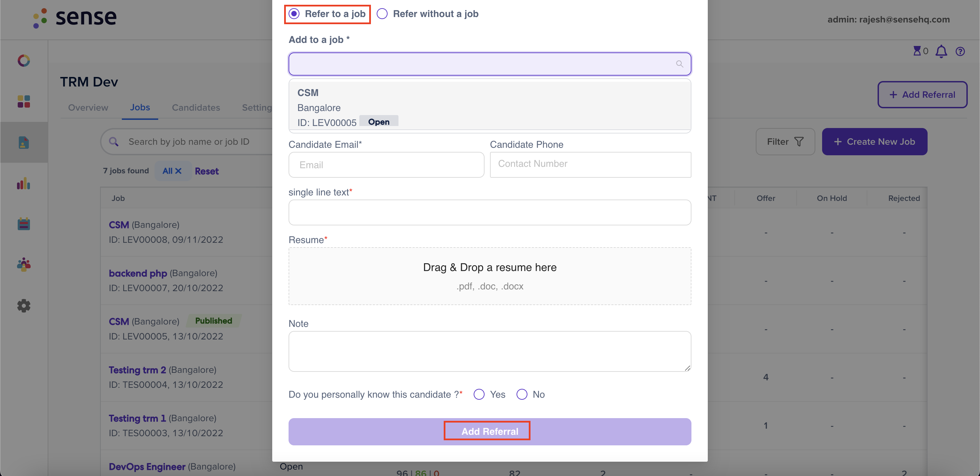Open the Filter control
The width and height of the screenshot is (980, 476).
click(785, 142)
